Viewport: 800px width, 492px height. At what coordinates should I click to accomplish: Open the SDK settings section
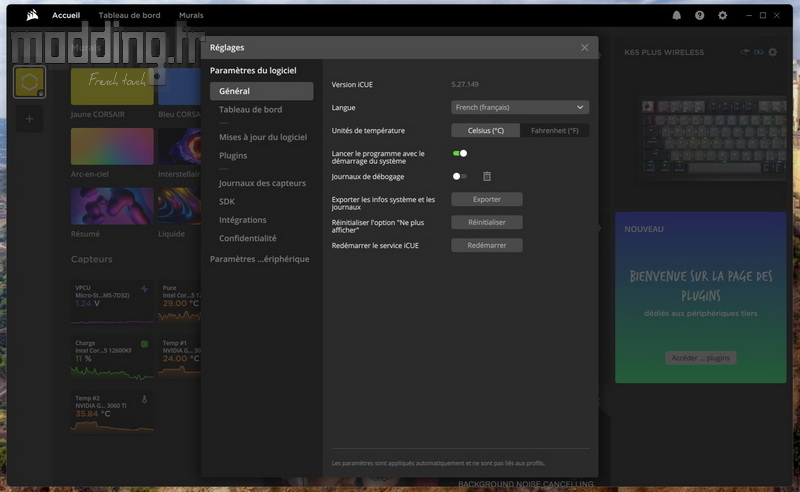point(227,201)
